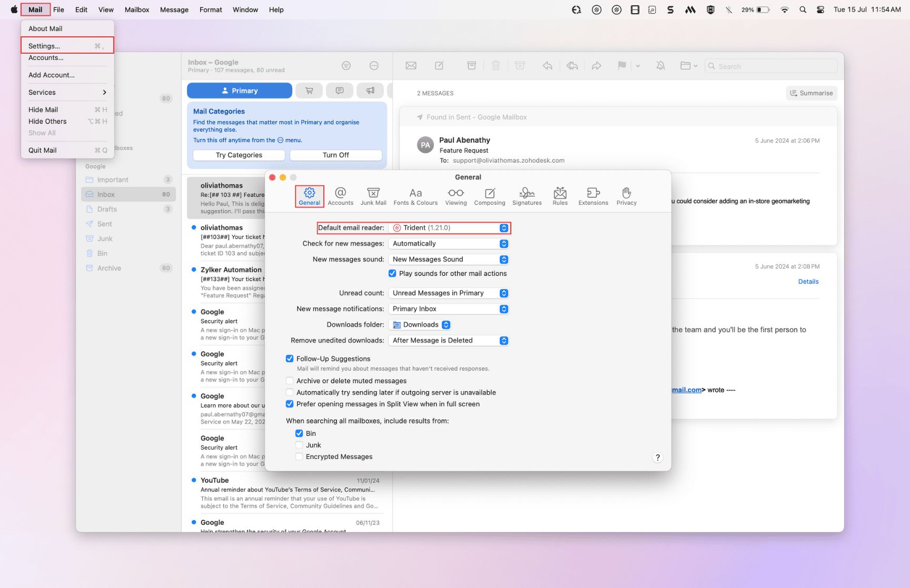This screenshot has height=588, width=910.
Task: Open Check for new messages dropdown
Action: pyautogui.click(x=449, y=244)
